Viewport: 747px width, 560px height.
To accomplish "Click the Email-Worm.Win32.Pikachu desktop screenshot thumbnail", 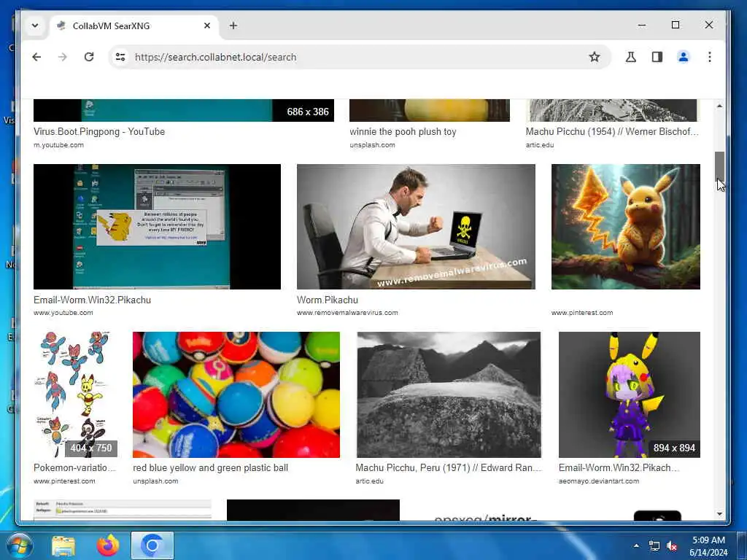I will pos(157,227).
